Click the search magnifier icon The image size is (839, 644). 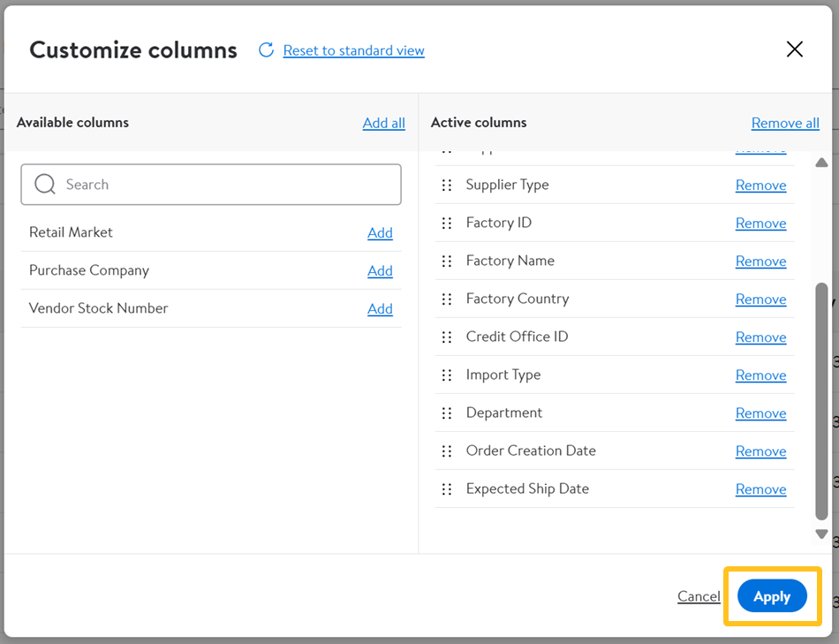coord(45,185)
